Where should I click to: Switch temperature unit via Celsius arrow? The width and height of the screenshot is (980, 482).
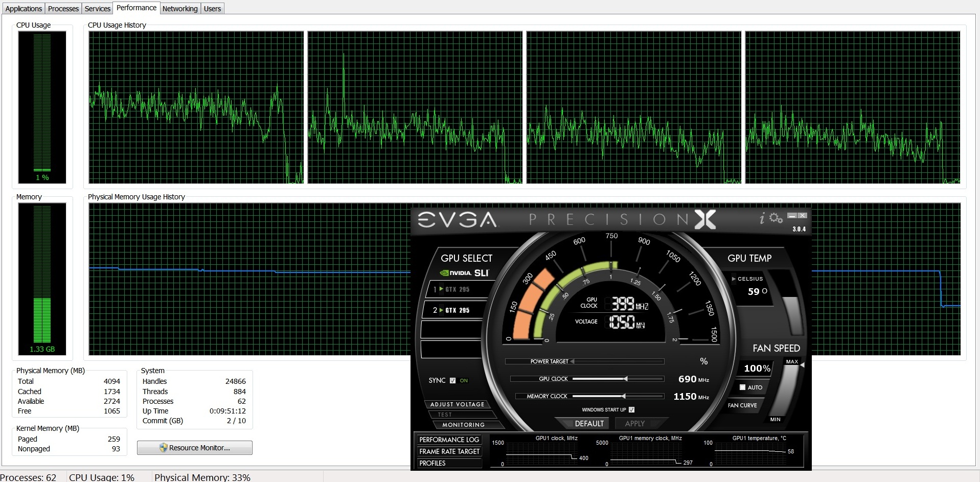pos(734,279)
